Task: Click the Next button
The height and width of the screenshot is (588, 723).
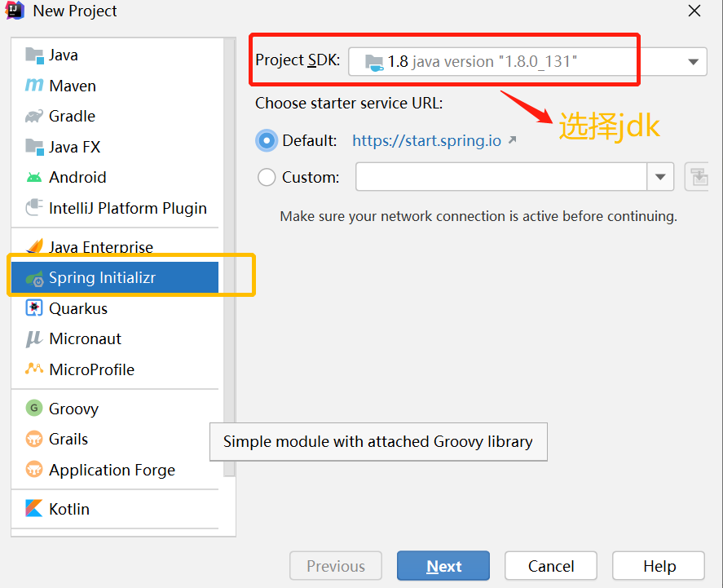Action: pyautogui.click(x=443, y=565)
